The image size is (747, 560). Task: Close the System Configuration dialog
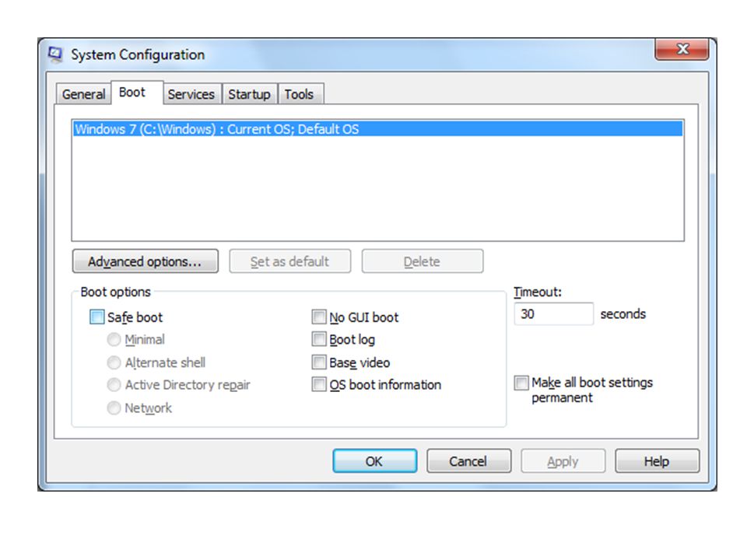(x=682, y=49)
